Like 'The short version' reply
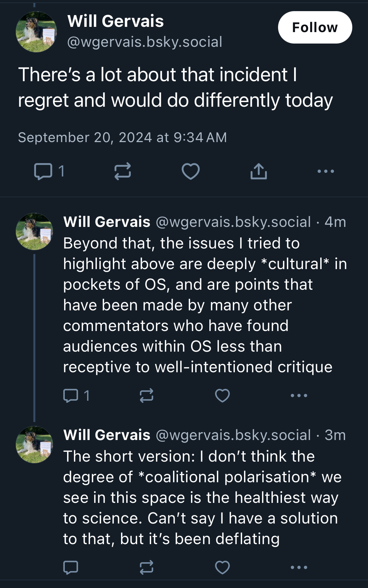This screenshot has width=368, height=588. [x=222, y=567]
